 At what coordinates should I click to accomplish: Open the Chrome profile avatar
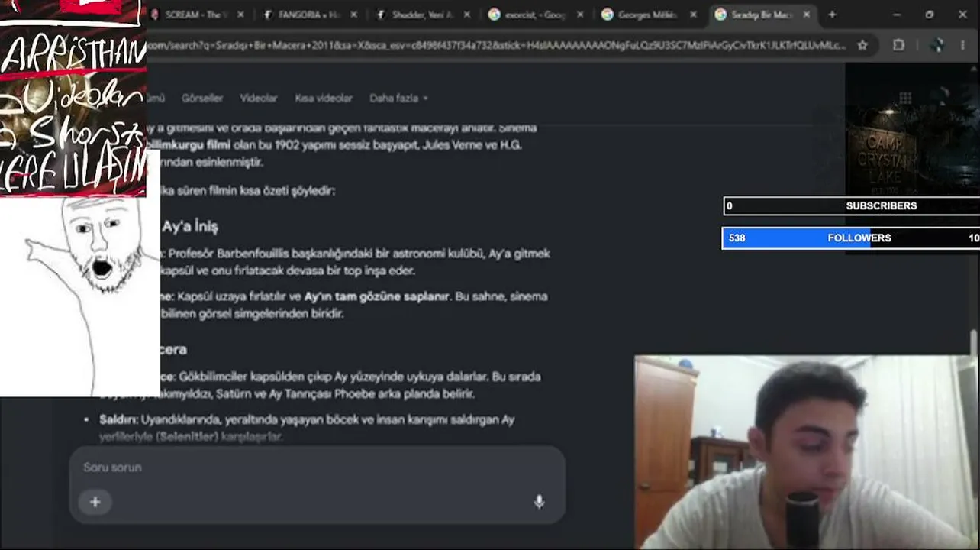[938, 45]
